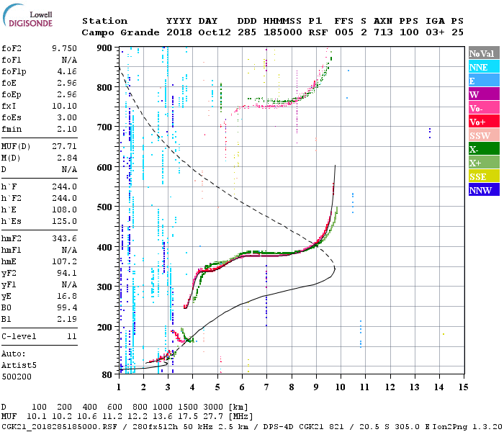Click the fxI value 10.10
Viewport: 504px width, 432px height.
[64, 106]
